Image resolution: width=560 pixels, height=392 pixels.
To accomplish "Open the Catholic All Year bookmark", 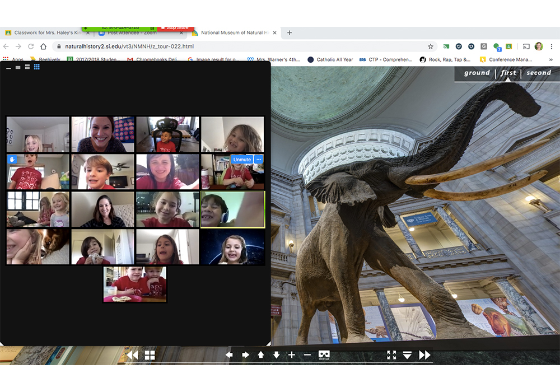I will click(330, 59).
